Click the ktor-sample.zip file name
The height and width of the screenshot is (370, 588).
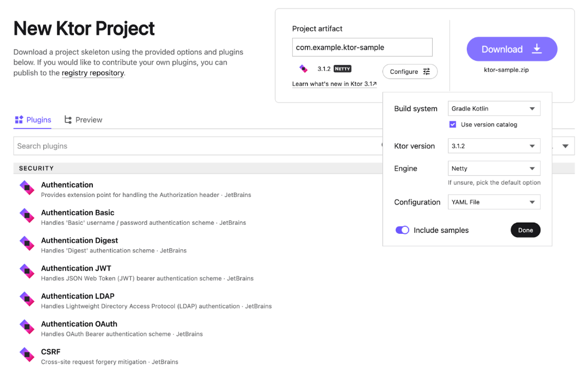point(506,70)
